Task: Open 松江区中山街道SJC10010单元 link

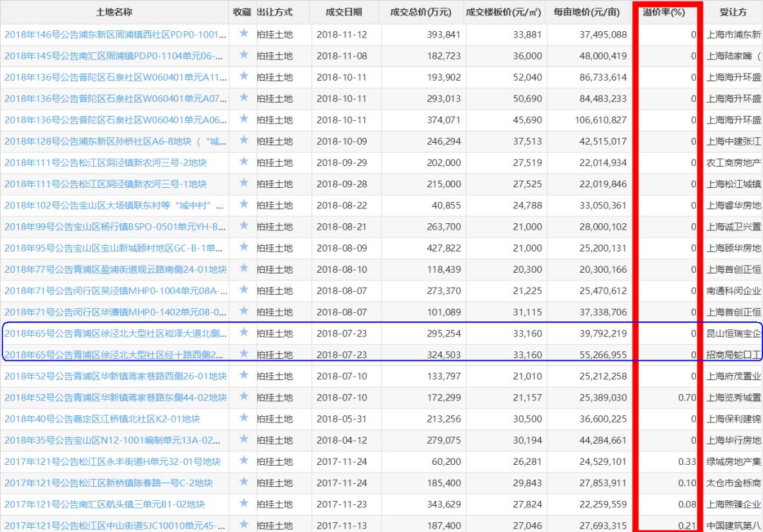Action: click(115, 526)
